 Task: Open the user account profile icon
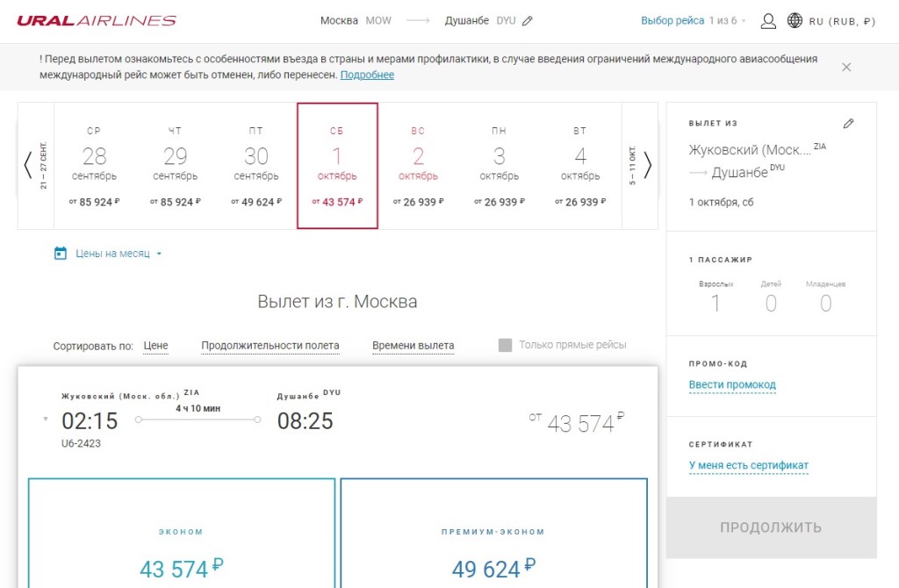click(768, 21)
